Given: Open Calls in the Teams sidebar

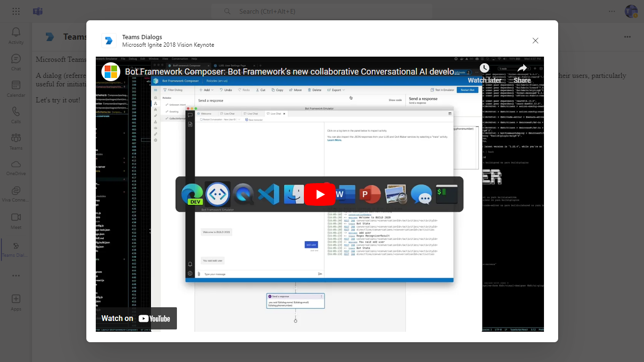Looking at the screenshot, I should [x=16, y=115].
